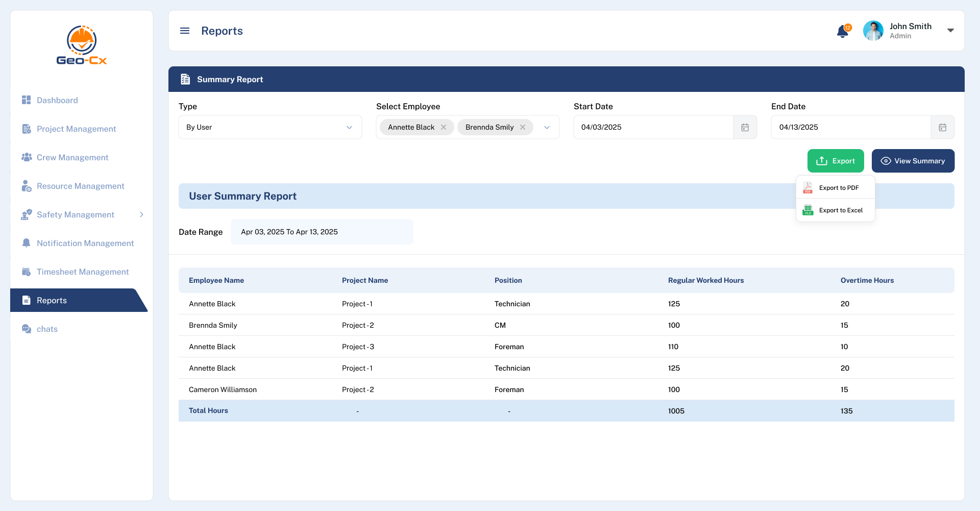Click the Geo-Cx logo

pos(81,45)
